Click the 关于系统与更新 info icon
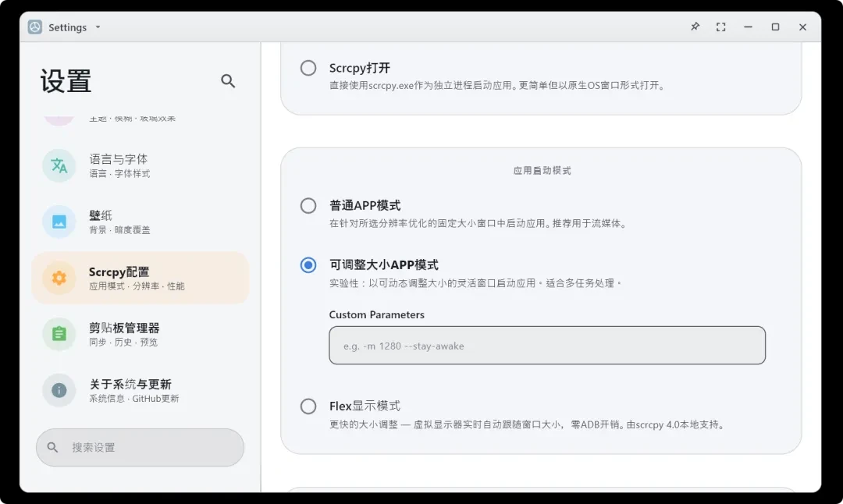 (x=59, y=390)
